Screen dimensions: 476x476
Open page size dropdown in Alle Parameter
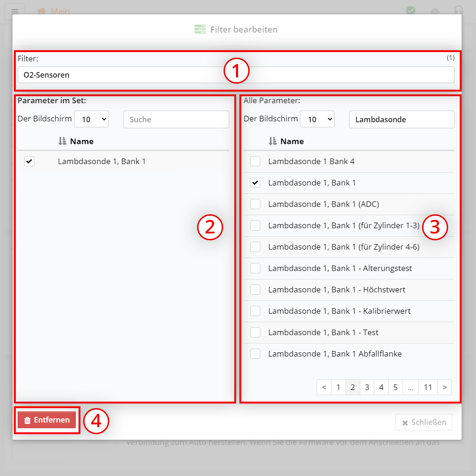[x=317, y=119]
